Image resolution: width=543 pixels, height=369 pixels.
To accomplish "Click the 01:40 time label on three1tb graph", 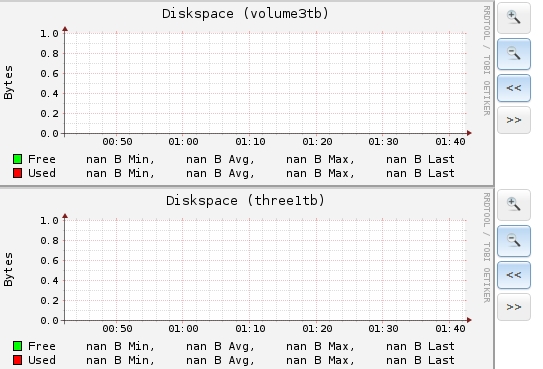I will (450, 328).
